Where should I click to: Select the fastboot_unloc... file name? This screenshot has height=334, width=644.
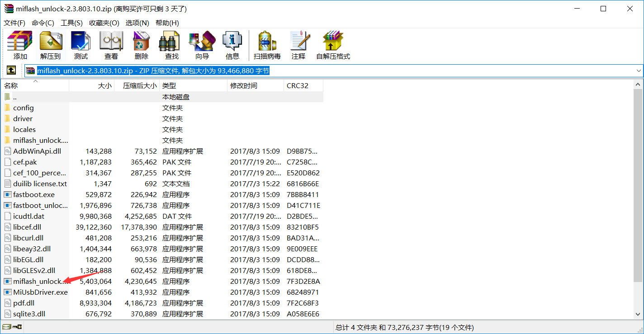pyautogui.click(x=40, y=205)
